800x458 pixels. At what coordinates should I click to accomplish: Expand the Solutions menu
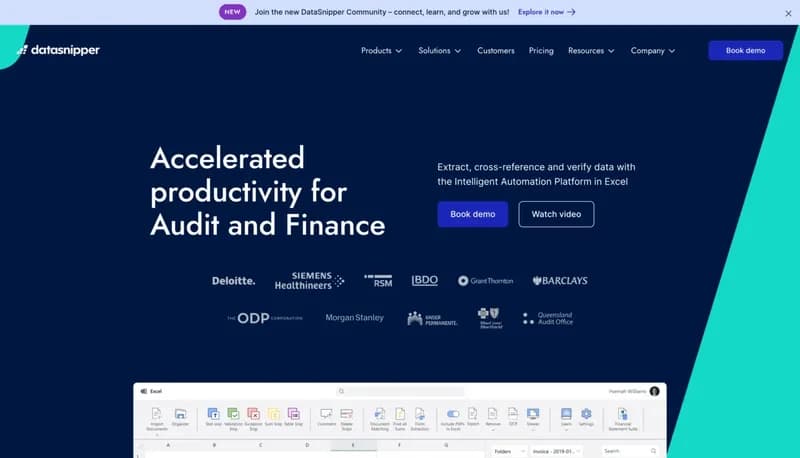tap(439, 50)
